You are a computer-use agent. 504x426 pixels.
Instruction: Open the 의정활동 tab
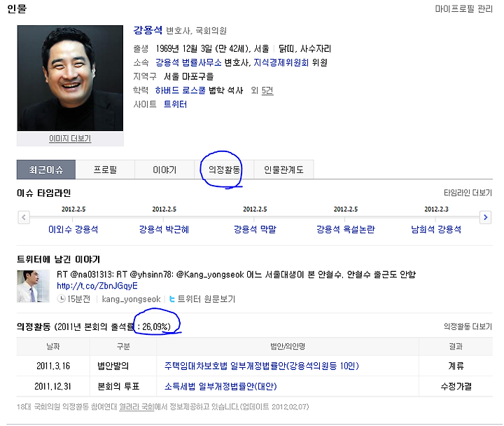pos(224,170)
